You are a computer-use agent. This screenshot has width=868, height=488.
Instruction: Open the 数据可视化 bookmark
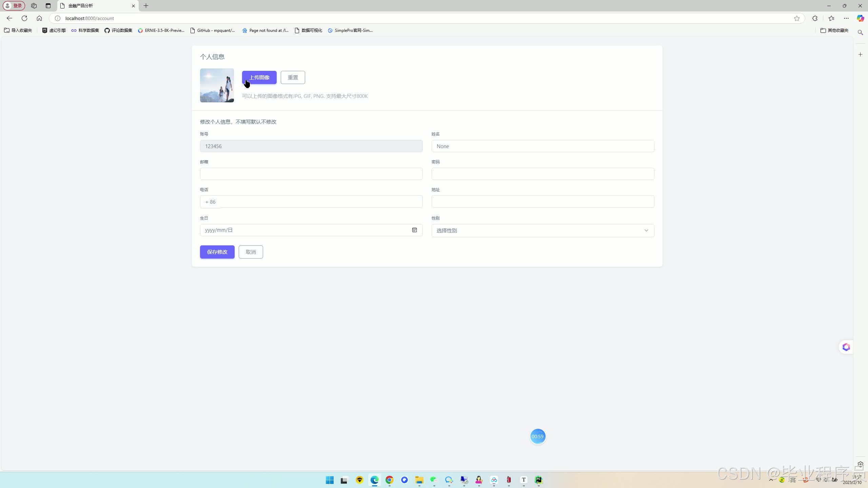pos(308,30)
